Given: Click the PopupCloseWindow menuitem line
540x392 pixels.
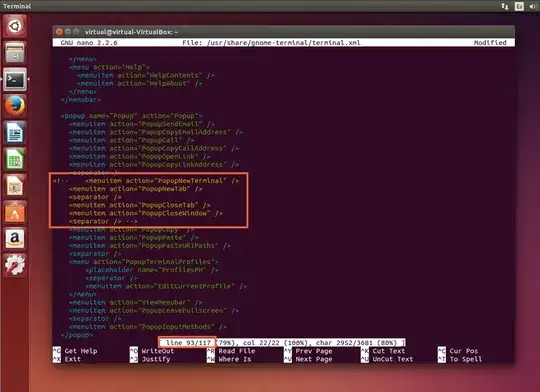Looking at the screenshot, I should click(146, 213).
